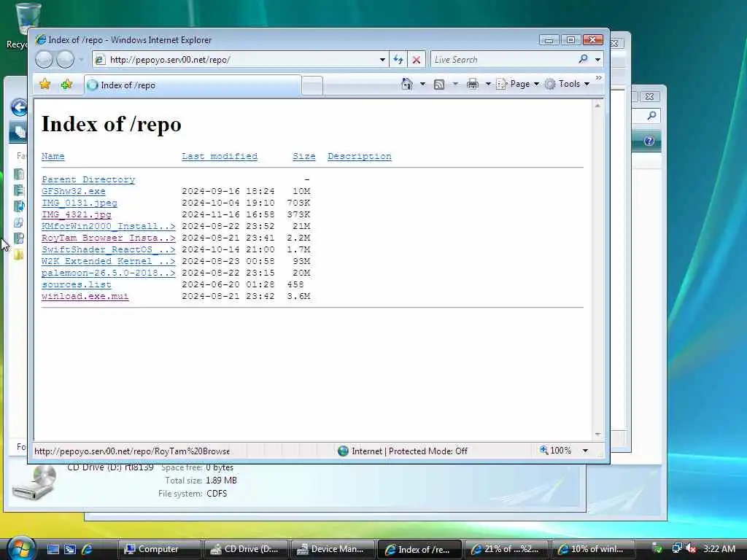The image size is (747, 560).
Task: Click the zoom level magnifier icon
Action: tap(543, 450)
